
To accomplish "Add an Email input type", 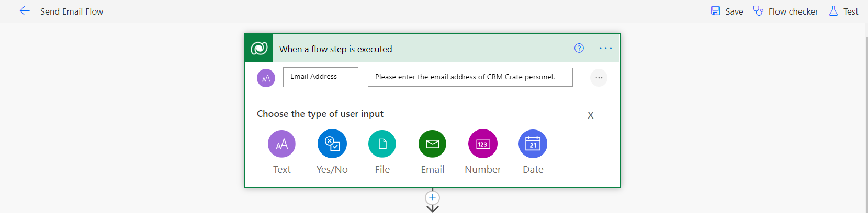I will pos(432,144).
